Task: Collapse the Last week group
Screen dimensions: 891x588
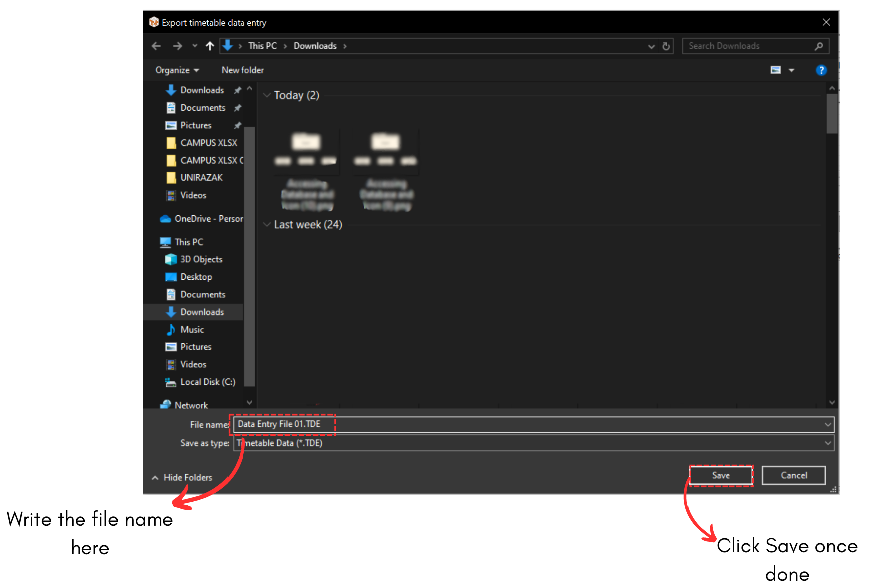Action: (267, 225)
